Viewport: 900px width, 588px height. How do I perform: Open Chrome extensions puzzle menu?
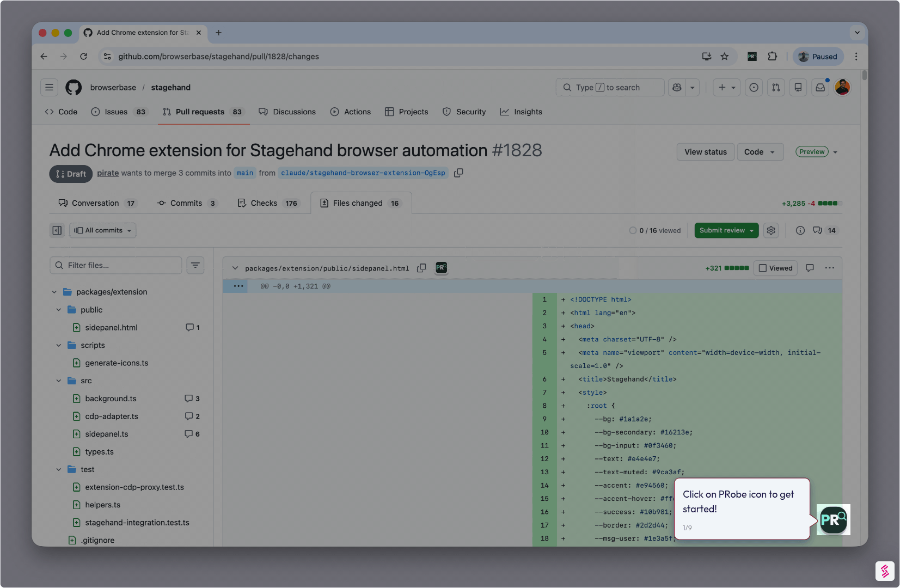773,56
